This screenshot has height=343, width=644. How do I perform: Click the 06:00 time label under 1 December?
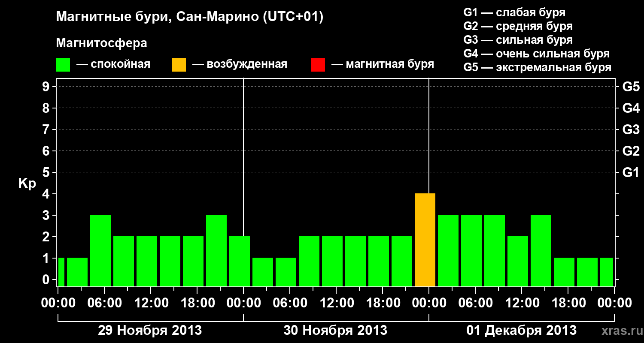point(475,303)
